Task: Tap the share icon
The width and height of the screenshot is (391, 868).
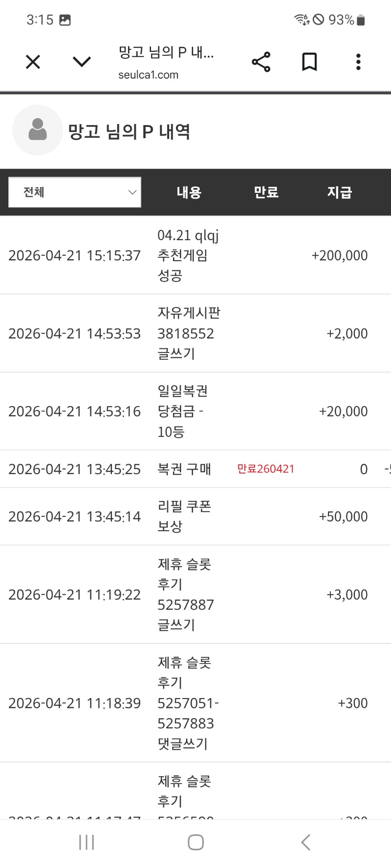Action: [261, 62]
